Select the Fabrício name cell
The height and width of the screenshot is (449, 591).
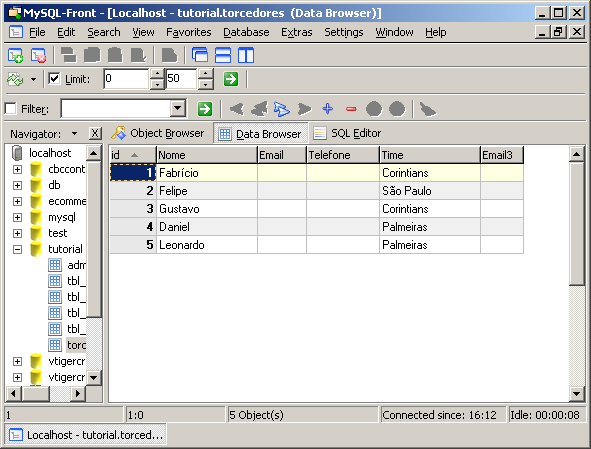tap(207, 173)
